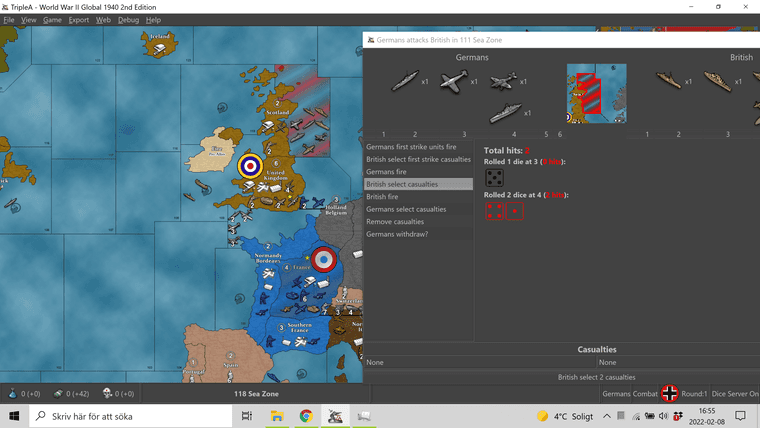Open the Help menu
Viewport: 760px width, 428px height.
[x=153, y=20]
